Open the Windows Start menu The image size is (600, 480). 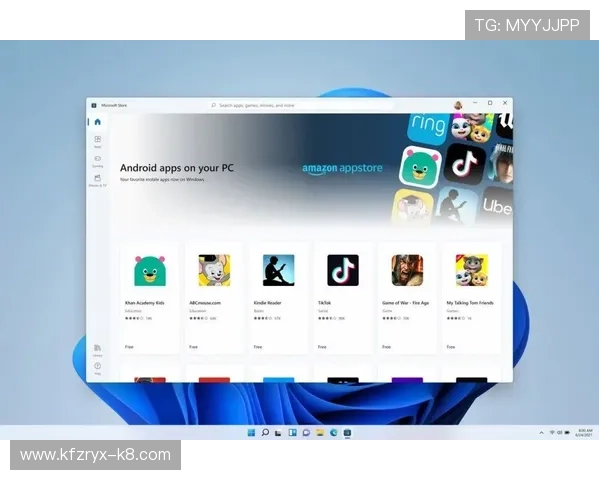point(251,433)
